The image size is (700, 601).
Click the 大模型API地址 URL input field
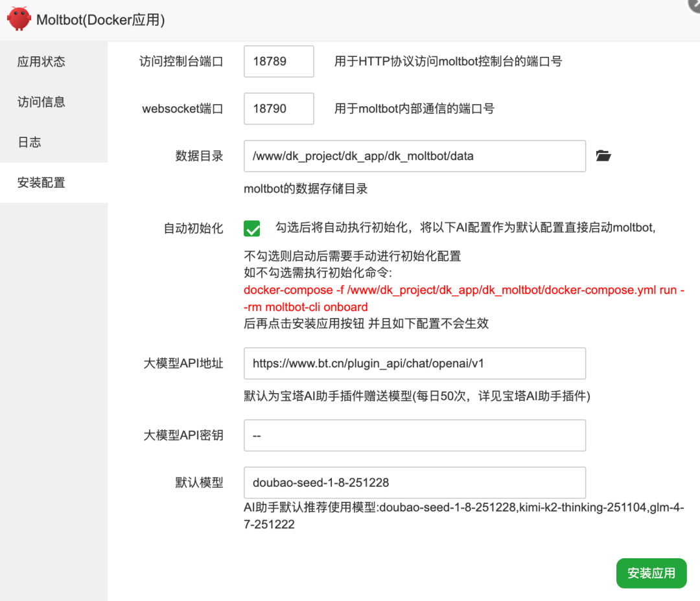click(414, 363)
